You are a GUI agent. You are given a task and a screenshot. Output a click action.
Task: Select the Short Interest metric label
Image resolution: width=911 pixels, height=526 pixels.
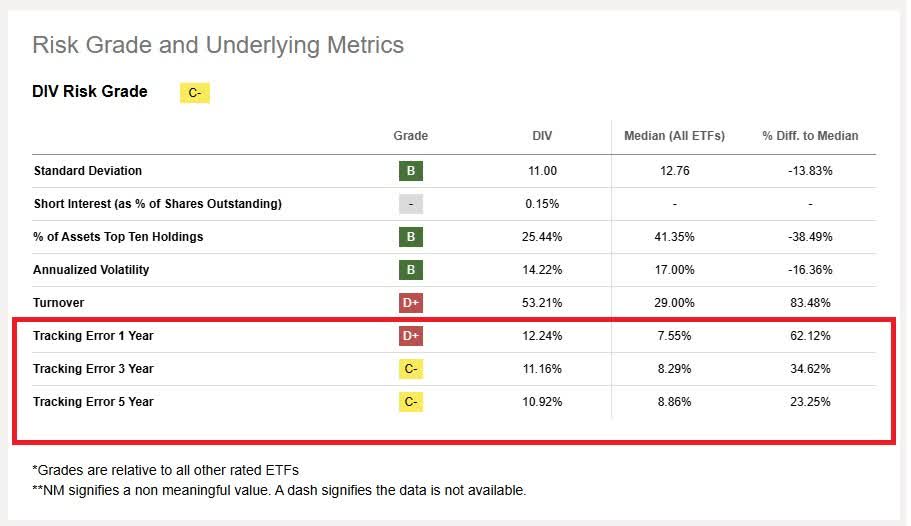point(157,204)
